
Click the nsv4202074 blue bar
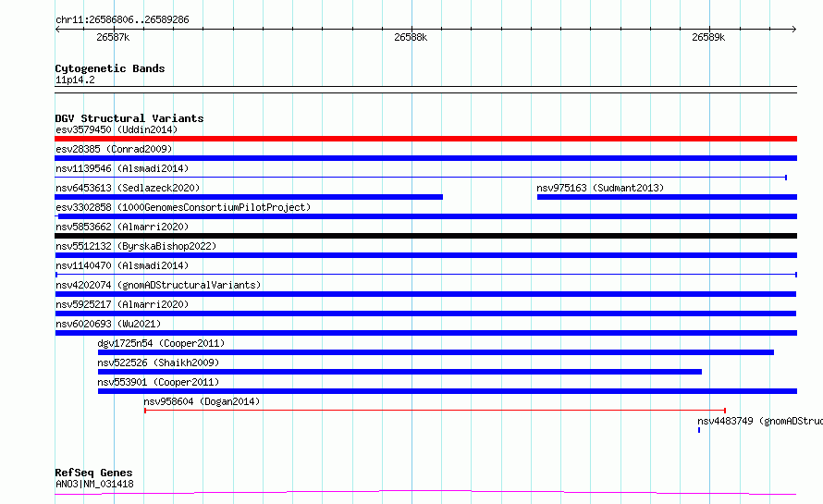tap(425, 294)
